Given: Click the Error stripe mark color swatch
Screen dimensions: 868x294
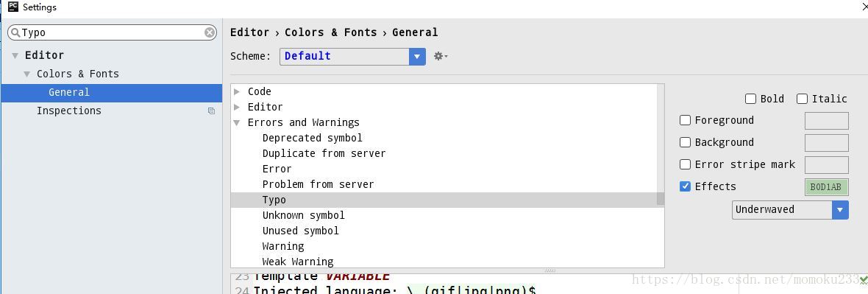Looking at the screenshot, I should tap(826, 165).
